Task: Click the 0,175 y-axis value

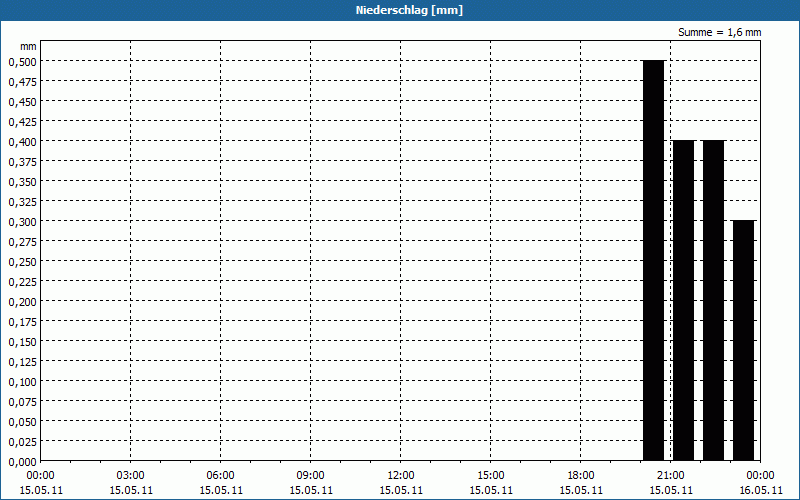Action: pyautogui.click(x=23, y=321)
